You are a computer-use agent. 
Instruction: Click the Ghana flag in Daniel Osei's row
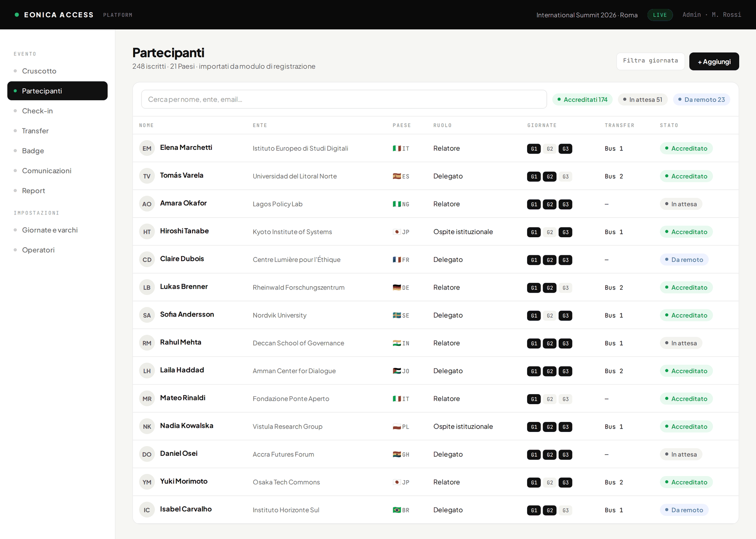click(396, 454)
